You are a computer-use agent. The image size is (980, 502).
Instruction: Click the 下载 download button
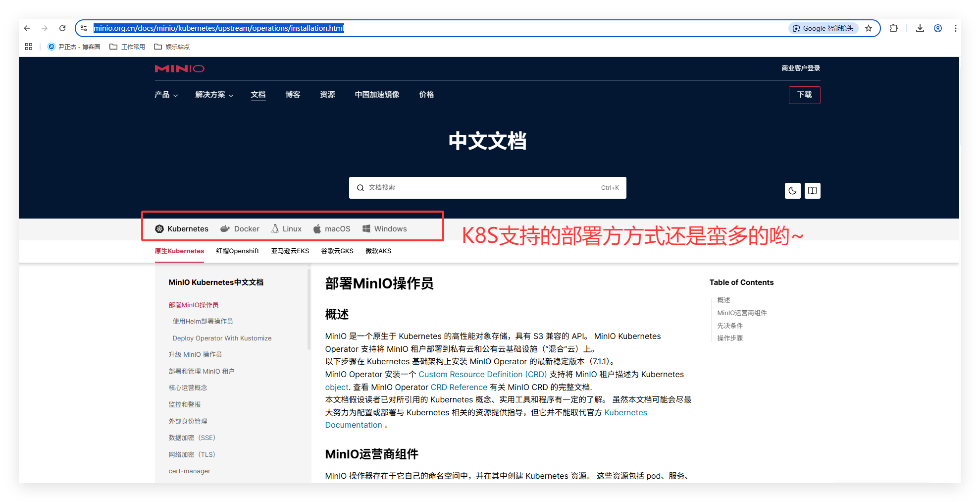coord(804,95)
